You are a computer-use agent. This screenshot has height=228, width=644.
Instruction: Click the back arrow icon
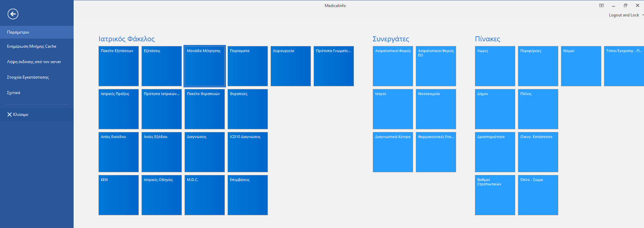tap(13, 14)
